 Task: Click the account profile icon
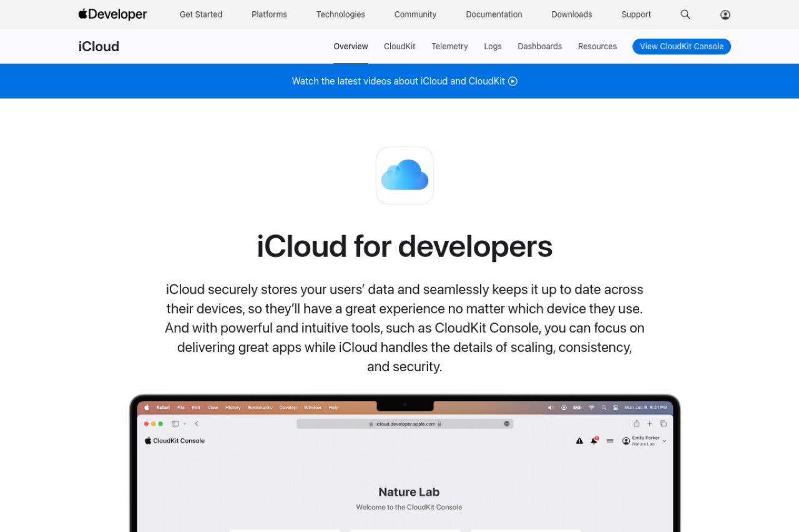click(725, 14)
